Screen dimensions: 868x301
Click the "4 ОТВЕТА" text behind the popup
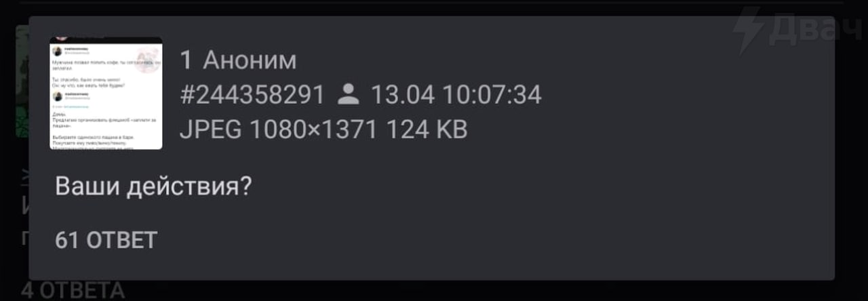click(73, 291)
